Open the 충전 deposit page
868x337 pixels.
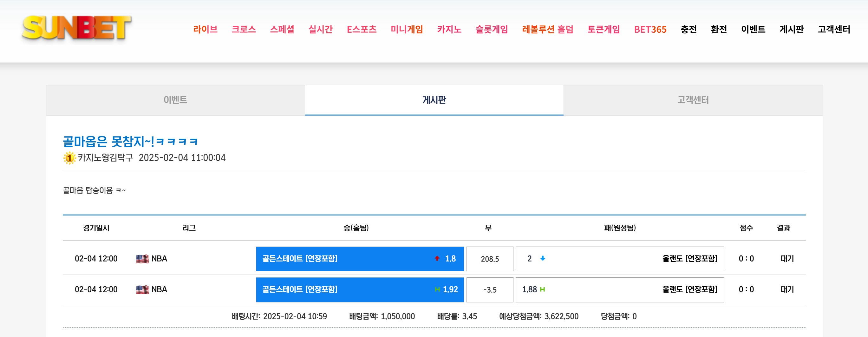point(689,30)
